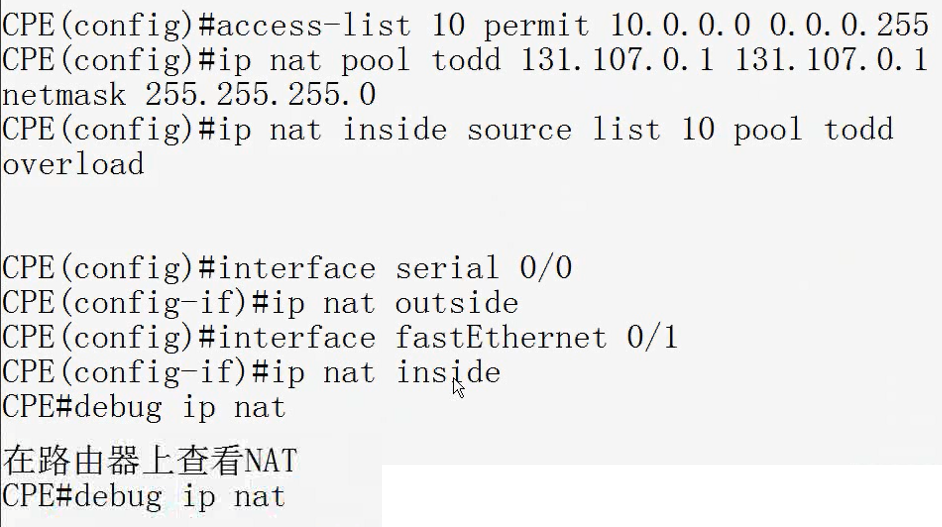Click the first 131.107.0.1 address after "todd"

tap(618, 60)
